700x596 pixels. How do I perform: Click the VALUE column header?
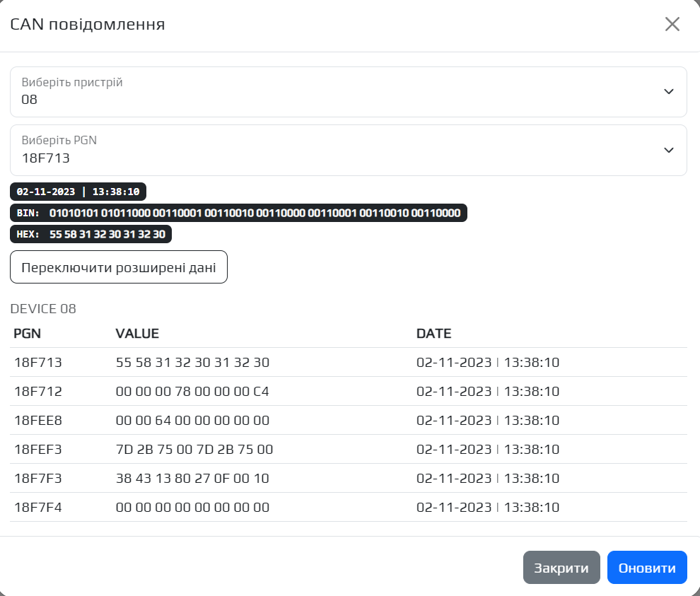[137, 334]
